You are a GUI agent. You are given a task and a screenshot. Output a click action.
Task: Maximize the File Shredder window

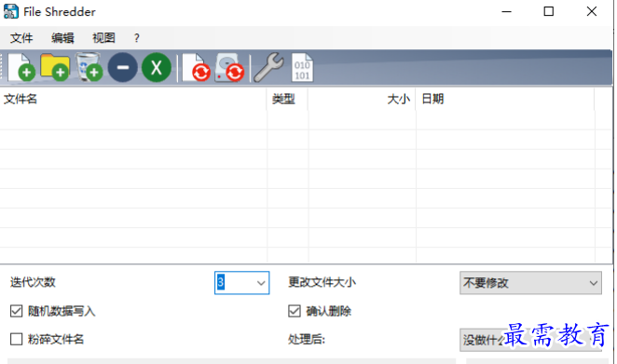click(x=549, y=11)
